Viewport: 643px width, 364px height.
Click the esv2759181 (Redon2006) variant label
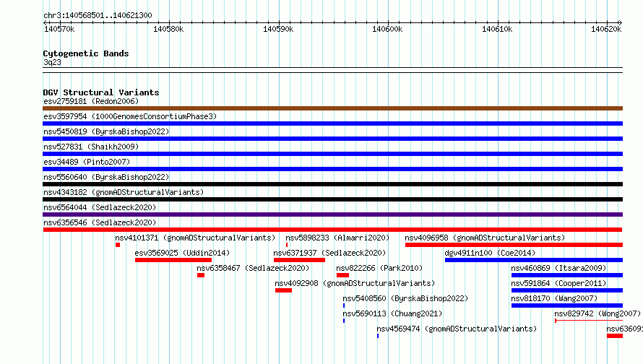tap(91, 101)
